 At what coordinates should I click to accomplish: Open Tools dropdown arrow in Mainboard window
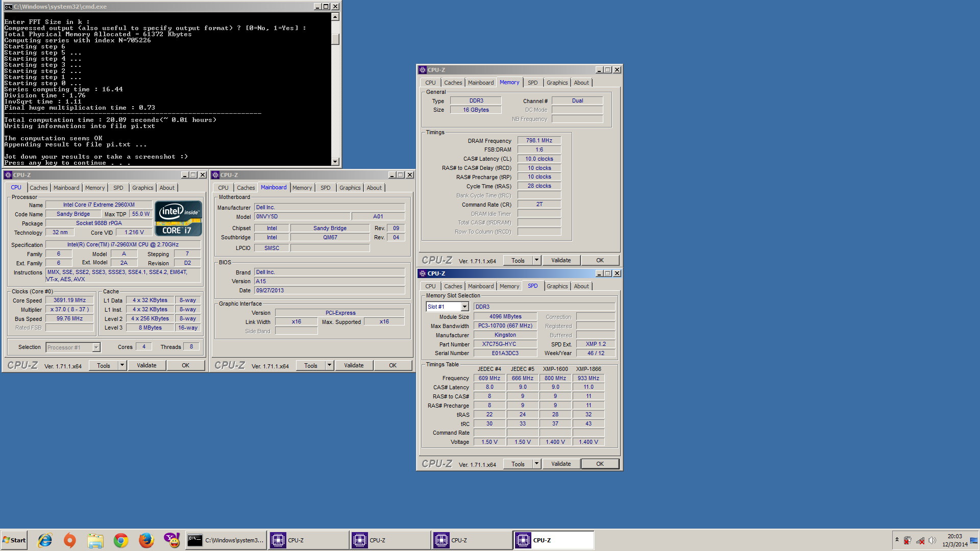coord(329,365)
